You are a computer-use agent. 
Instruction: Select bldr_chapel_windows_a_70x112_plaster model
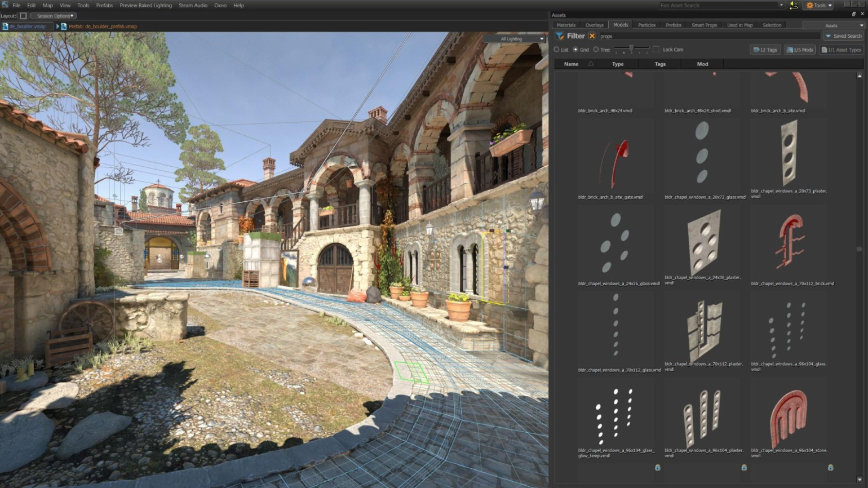point(704,331)
